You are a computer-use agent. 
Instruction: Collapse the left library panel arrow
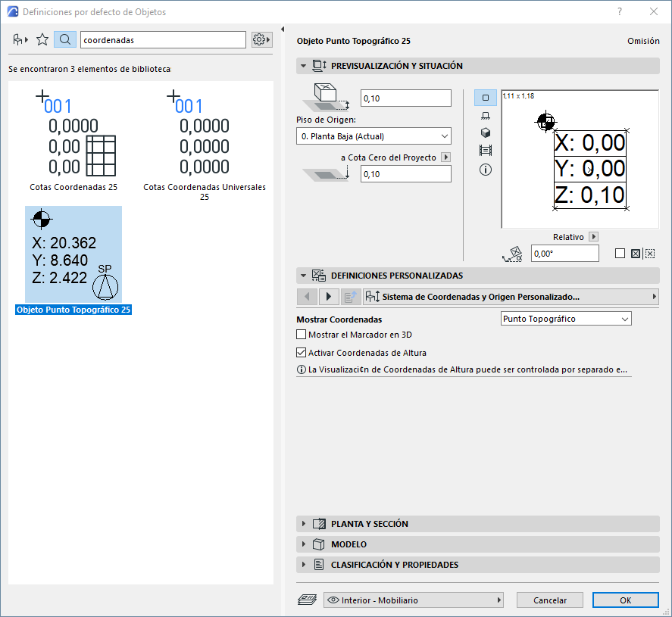point(283,29)
